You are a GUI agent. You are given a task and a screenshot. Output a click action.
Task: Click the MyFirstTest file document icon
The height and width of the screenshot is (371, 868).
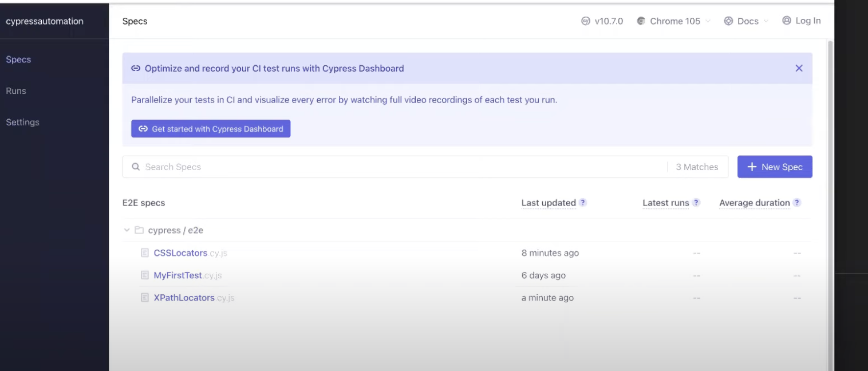tap(145, 275)
